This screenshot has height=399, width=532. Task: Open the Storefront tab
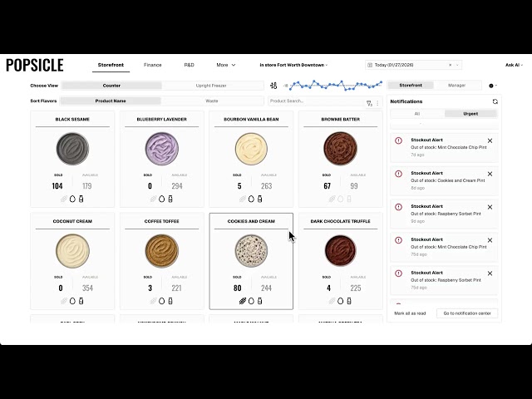(111, 65)
